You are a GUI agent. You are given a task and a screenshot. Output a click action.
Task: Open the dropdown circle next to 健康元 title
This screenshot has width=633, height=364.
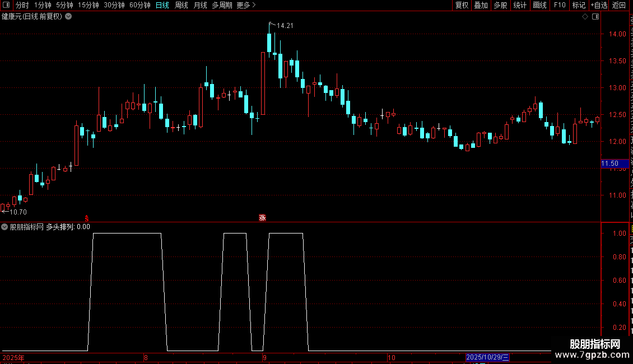69,16
